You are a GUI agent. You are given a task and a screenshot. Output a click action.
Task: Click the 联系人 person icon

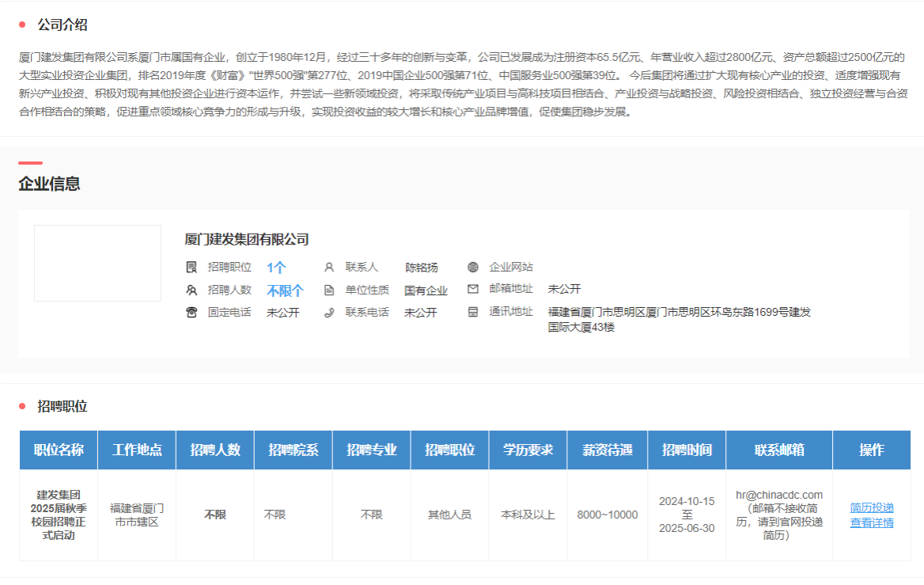(x=329, y=267)
